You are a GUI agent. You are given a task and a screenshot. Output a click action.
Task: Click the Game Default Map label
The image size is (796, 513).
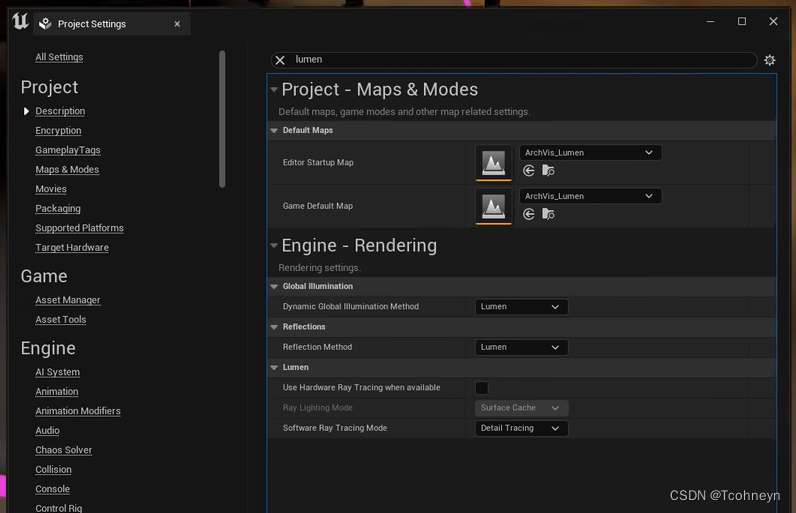tap(317, 206)
